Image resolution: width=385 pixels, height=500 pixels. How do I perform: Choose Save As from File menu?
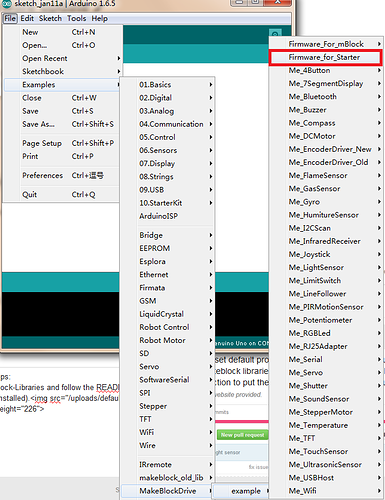(x=62, y=124)
